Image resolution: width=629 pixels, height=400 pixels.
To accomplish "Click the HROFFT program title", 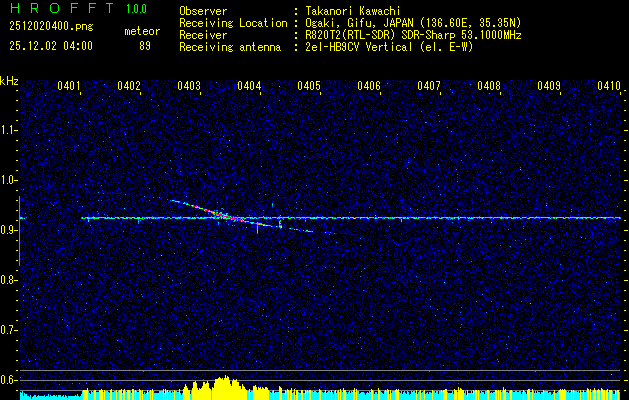I will (x=62, y=8).
